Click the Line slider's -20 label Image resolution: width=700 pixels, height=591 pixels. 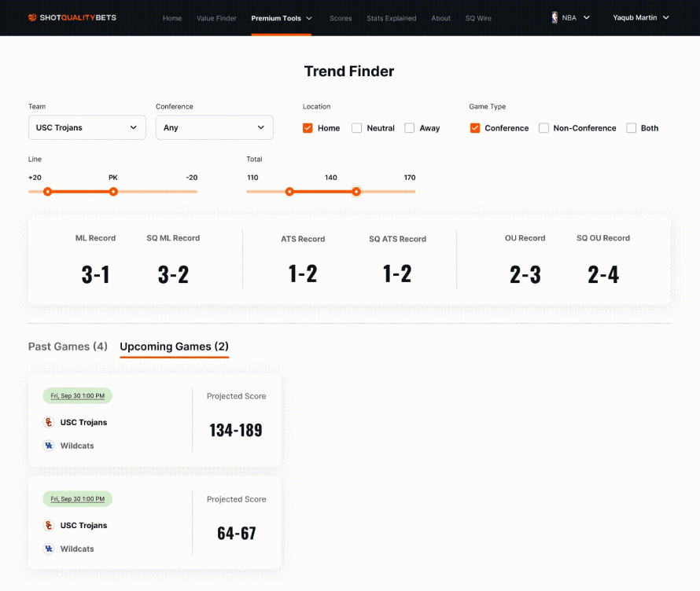192,178
